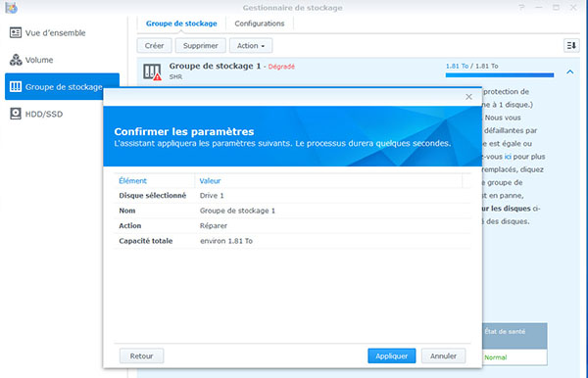This screenshot has height=378, width=588.
Task: Go back with the Retour button
Action: (141, 355)
